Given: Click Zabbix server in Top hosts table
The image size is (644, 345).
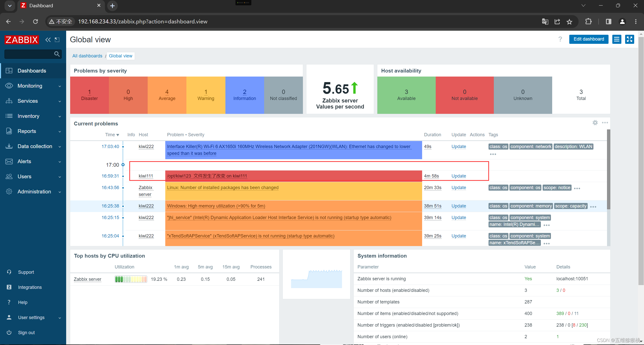Looking at the screenshot, I should click(x=88, y=279).
